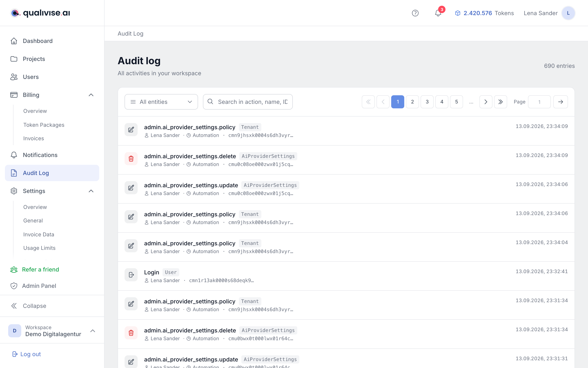The image size is (588, 368).
Task: Click the magnifier icon in search box
Action: 210,102
